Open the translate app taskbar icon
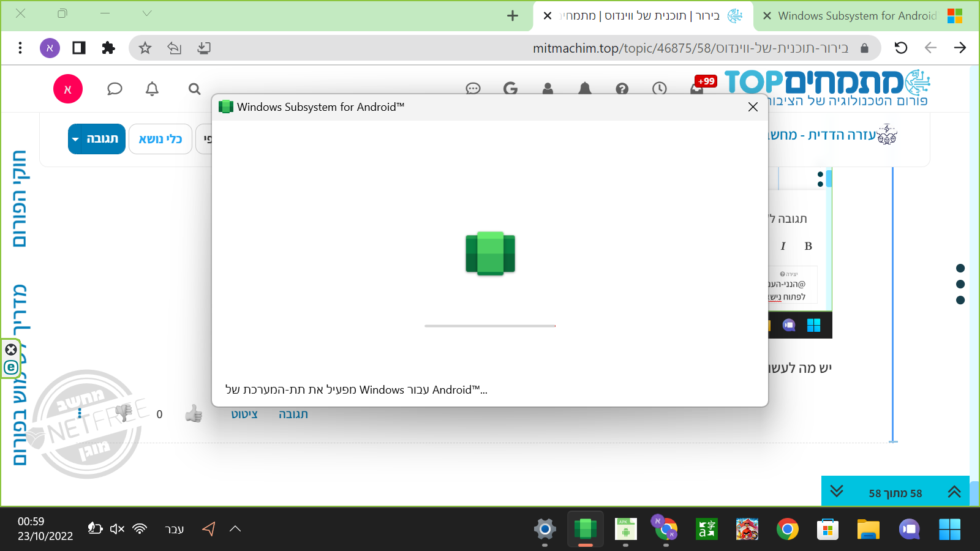Viewport: 980px width, 551px height. pyautogui.click(x=706, y=529)
